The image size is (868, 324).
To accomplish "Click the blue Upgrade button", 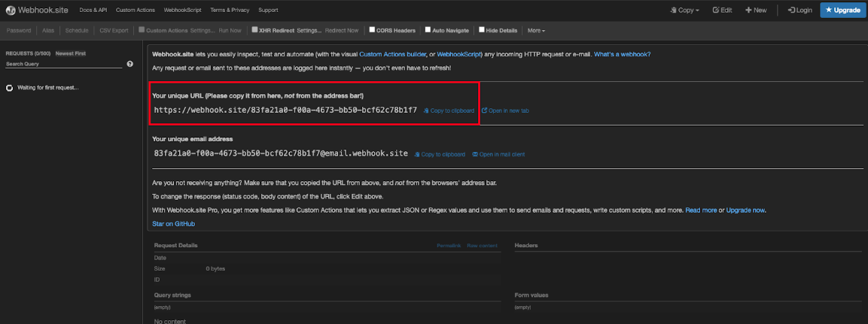I will (843, 10).
